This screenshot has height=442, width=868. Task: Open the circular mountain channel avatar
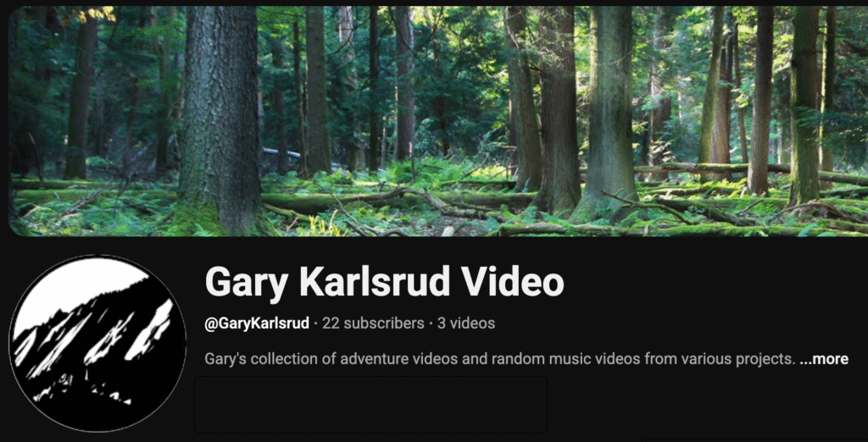point(97,343)
